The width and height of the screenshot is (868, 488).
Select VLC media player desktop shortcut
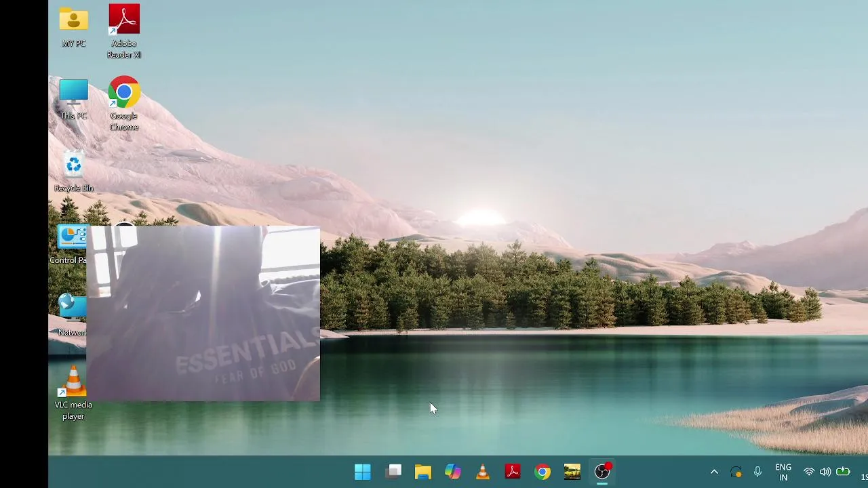[73, 393]
